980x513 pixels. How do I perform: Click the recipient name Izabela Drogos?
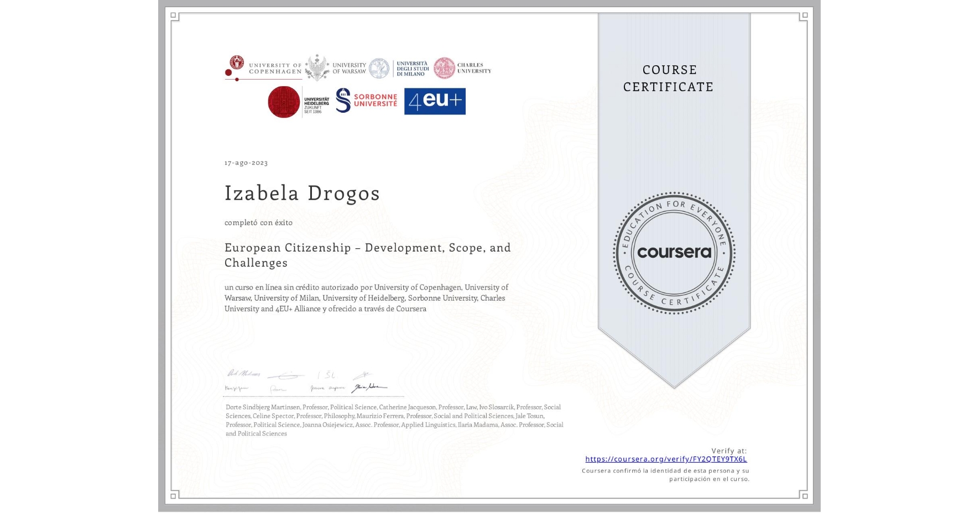(302, 193)
